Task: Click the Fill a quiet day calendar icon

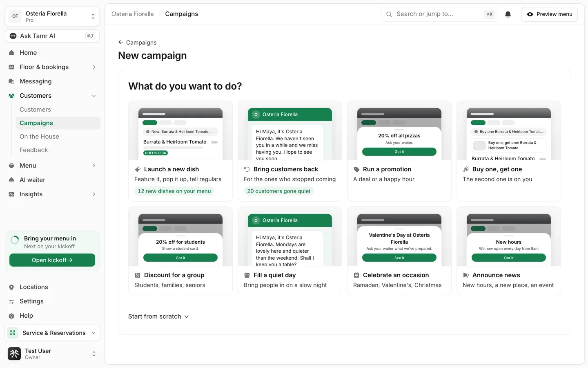Action: click(x=247, y=275)
